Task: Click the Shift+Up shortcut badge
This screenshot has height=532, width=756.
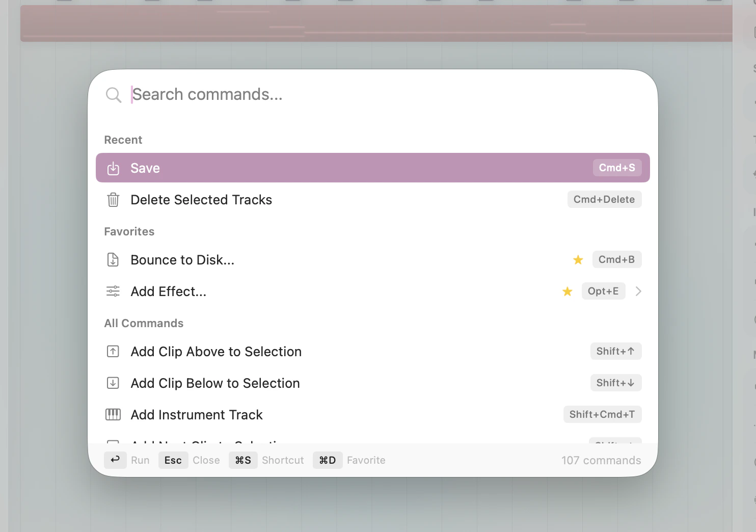Action: point(616,351)
